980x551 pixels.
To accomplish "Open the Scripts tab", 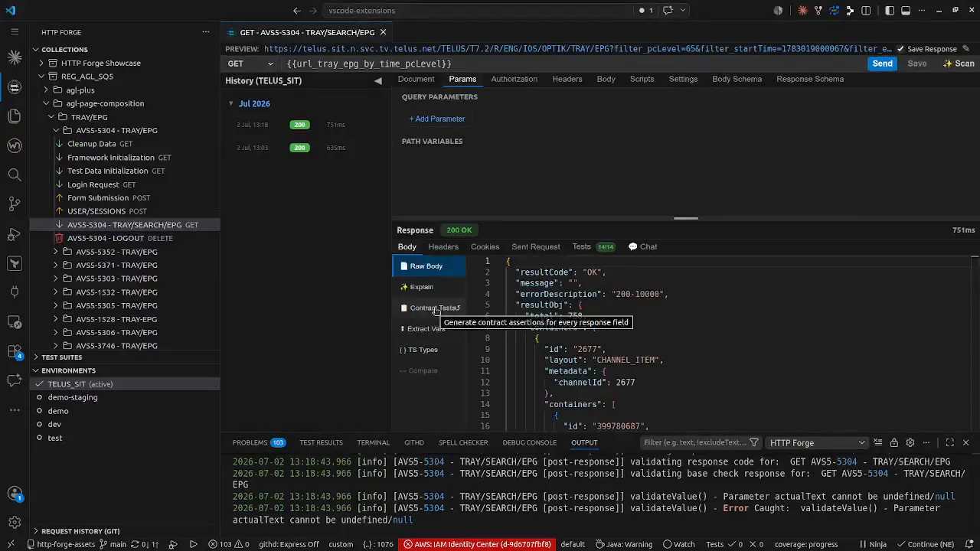I will (642, 79).
